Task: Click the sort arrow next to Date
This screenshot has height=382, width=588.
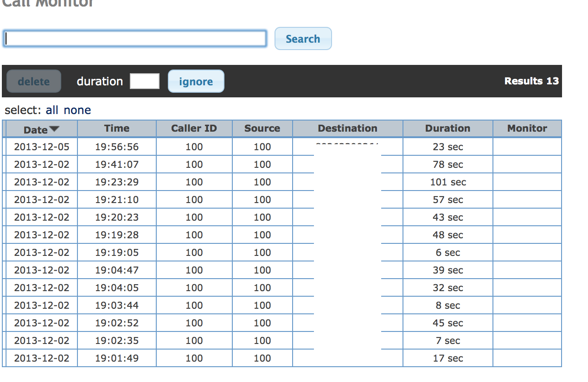Action: tap(54, 129)
